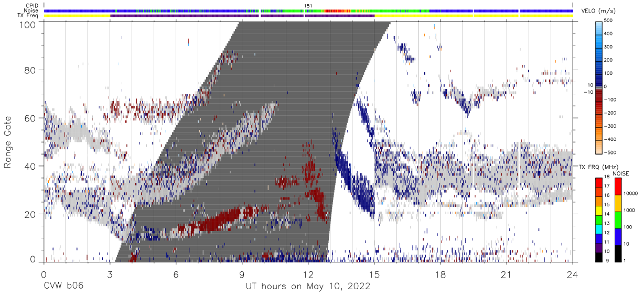
Task: Click x-axis tick label 12
Action: coord(308,274)
